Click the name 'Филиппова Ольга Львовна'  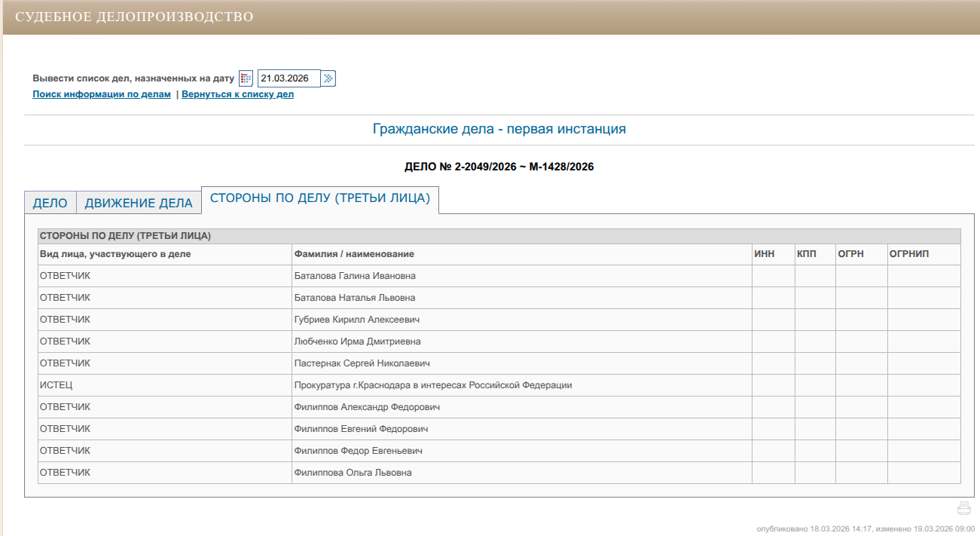point(353,473)
